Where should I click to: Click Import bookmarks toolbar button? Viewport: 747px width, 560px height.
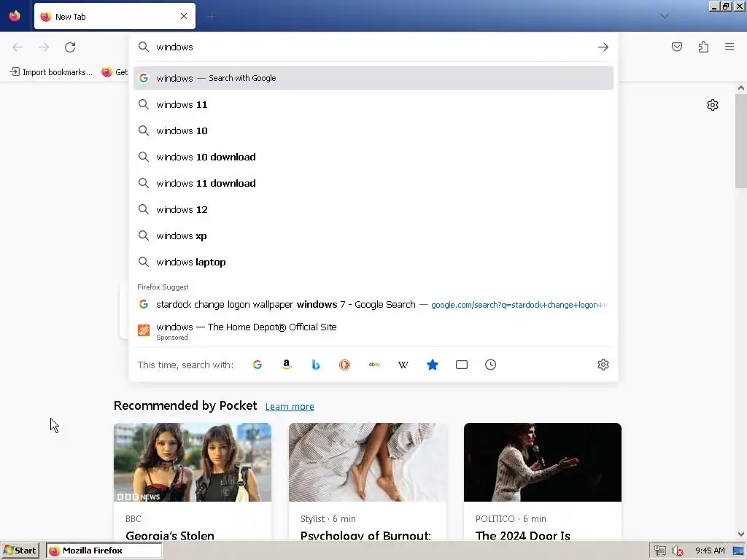[51, 72]
